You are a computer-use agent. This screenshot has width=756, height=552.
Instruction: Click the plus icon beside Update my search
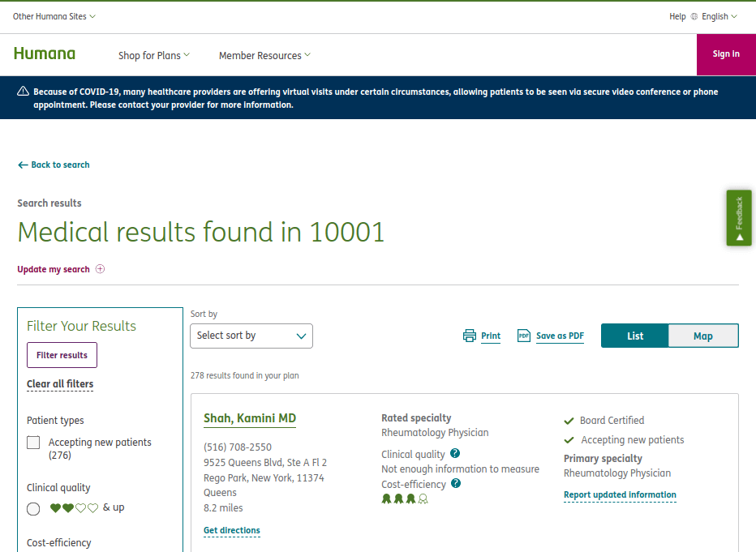coord(100,269)
